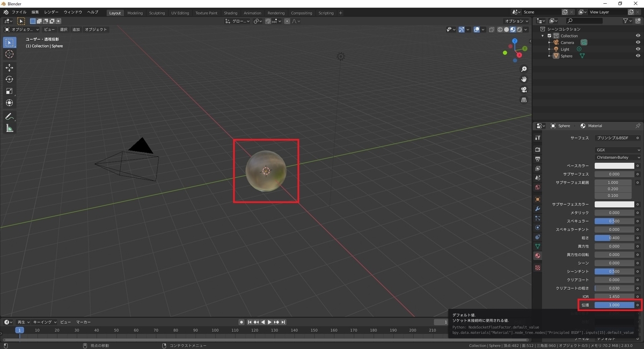Screen dimensions: 644x349
Task: Click the zoom magnifier viewport icon
Action: click(x=524, y=69)
